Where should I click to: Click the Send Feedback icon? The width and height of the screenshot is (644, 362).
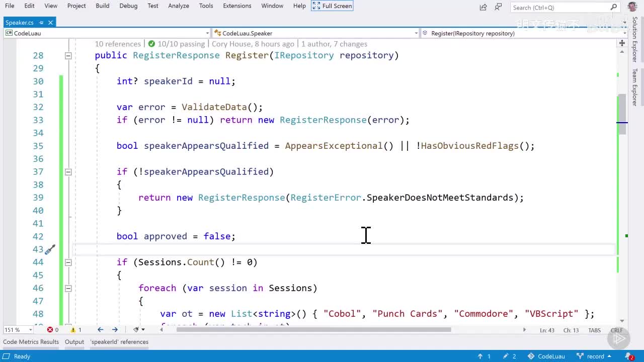tap(499, 7)
